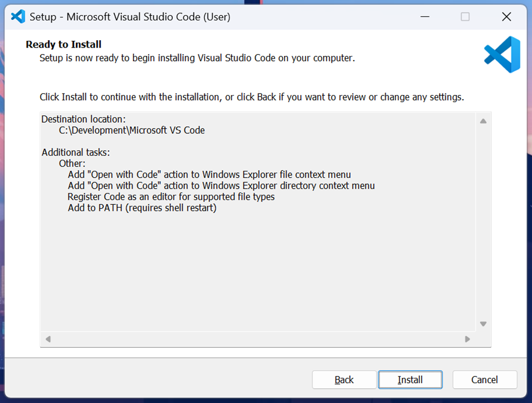The image size is (532, 403).
Task: Click the window title 'Setup - Microsoft Visual Studio Code (User)'
Action: (x=130, y=16)
